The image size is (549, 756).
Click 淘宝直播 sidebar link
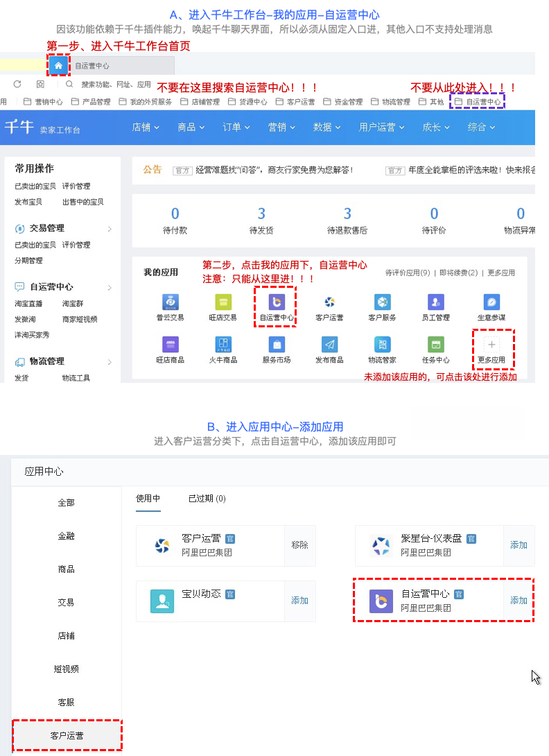pyautogui.click(x=28, y=304)
